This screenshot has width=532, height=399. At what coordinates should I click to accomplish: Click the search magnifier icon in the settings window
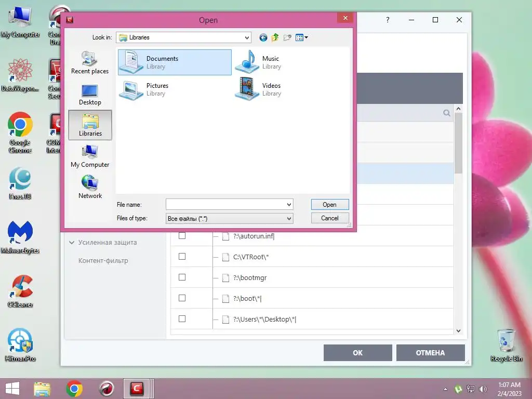446,113
